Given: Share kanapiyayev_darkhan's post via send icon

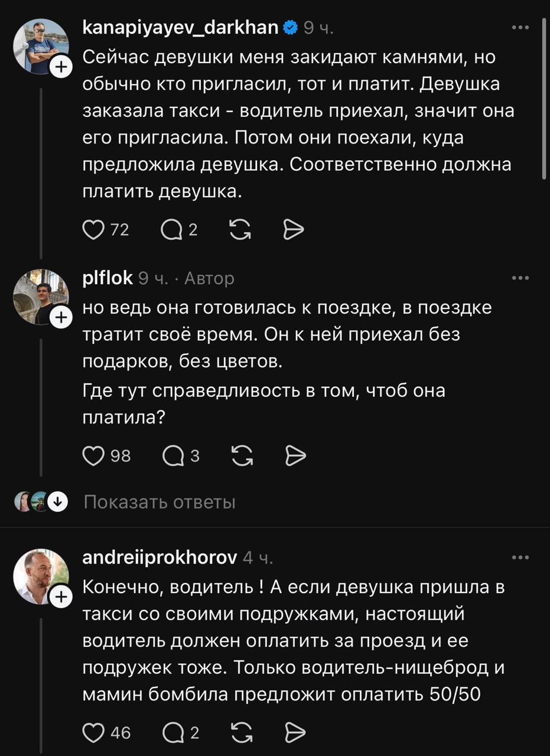Looking at the screenshot, I should tap(294, 229).
